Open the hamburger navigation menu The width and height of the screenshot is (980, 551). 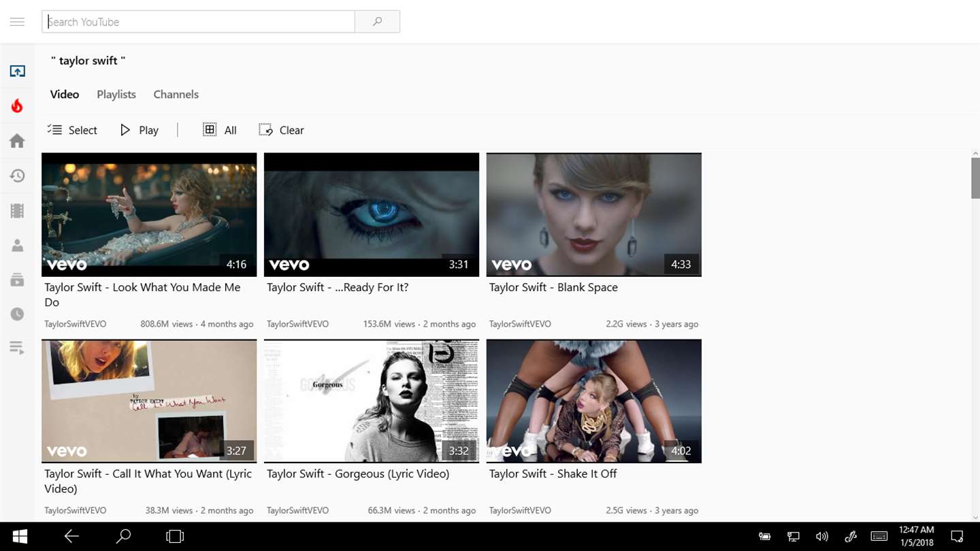point(17,22)
